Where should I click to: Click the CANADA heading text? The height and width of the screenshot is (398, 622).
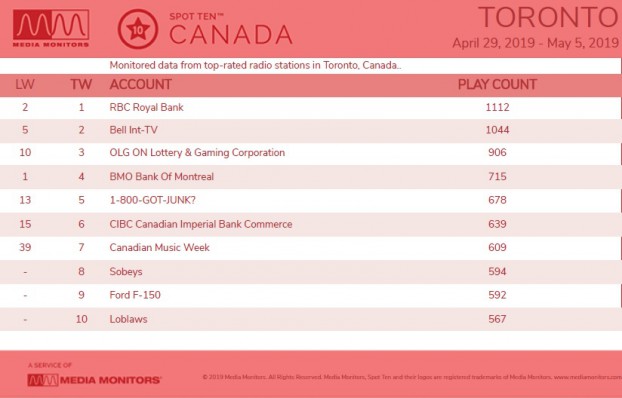[x=231, y=35]
